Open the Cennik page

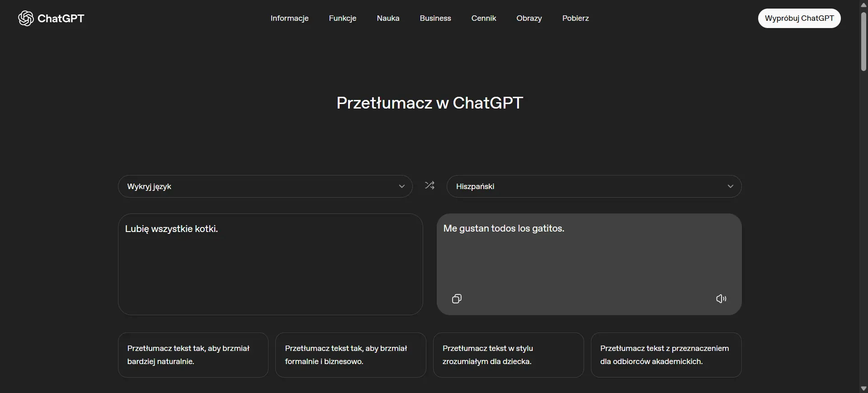484,18
